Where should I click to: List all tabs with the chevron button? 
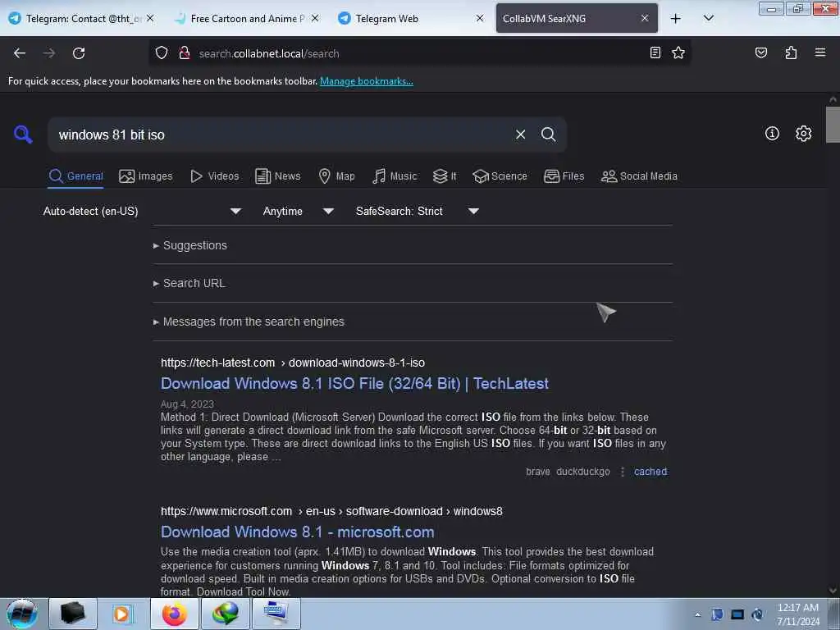tap(708, 18)
